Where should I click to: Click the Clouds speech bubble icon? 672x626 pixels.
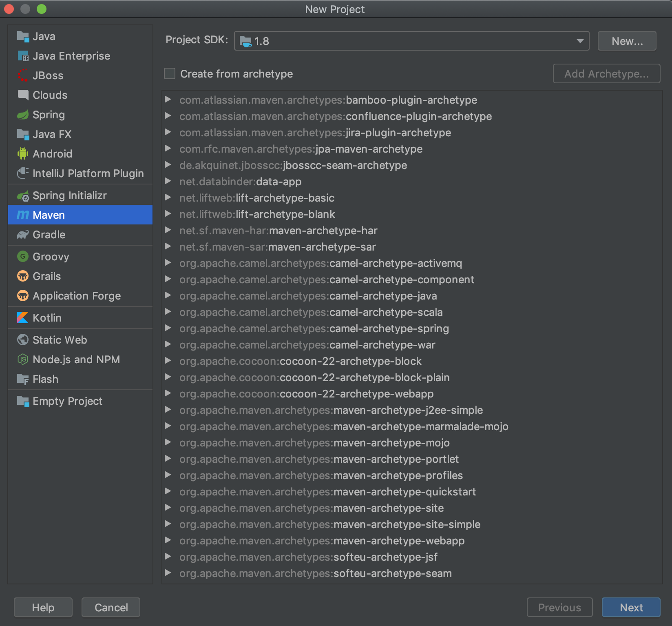click(x=23, y=95)
